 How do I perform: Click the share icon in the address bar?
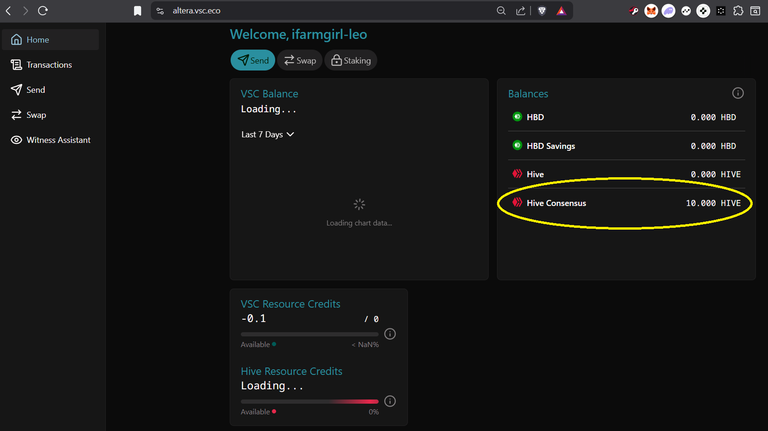520,11
